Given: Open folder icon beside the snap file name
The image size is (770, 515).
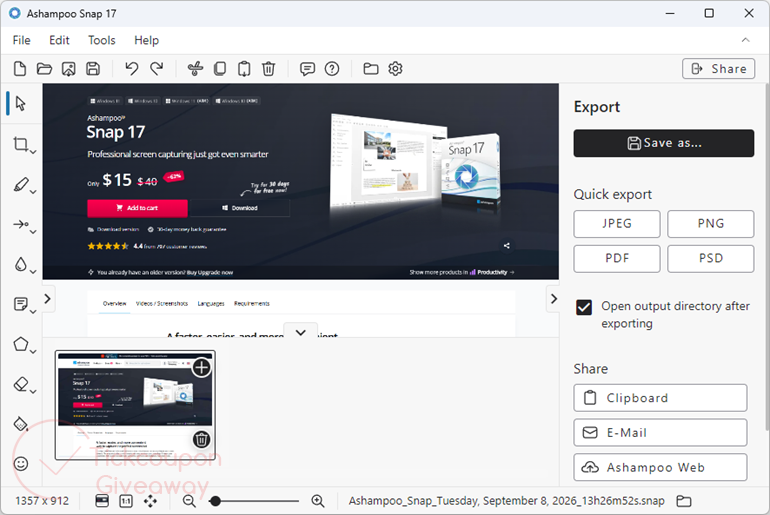Looking at the screenshot, I should coord(684,501).
